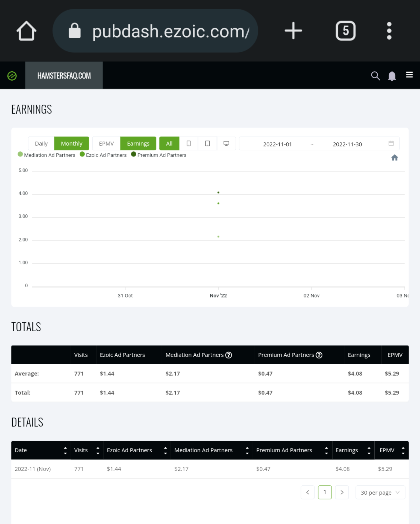The image size is (420, 524).
Task: Open a new browser tab
Action: tap(293, 31)
